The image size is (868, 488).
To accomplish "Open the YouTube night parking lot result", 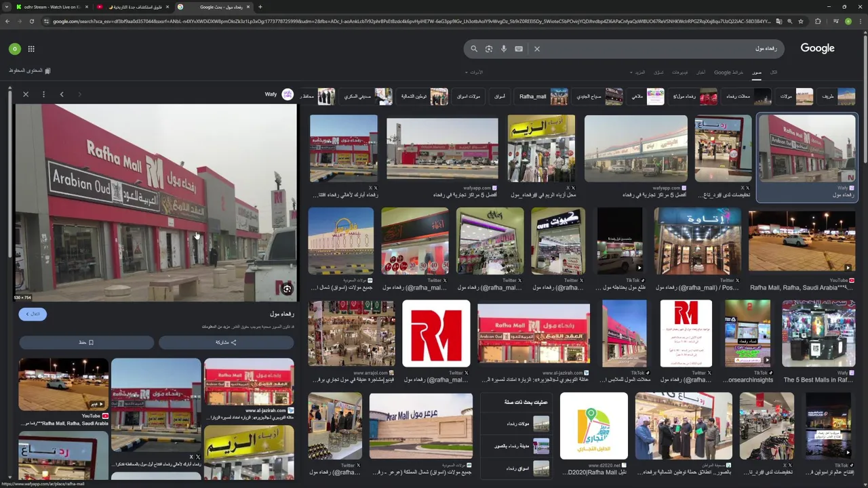I will (802, 241).
